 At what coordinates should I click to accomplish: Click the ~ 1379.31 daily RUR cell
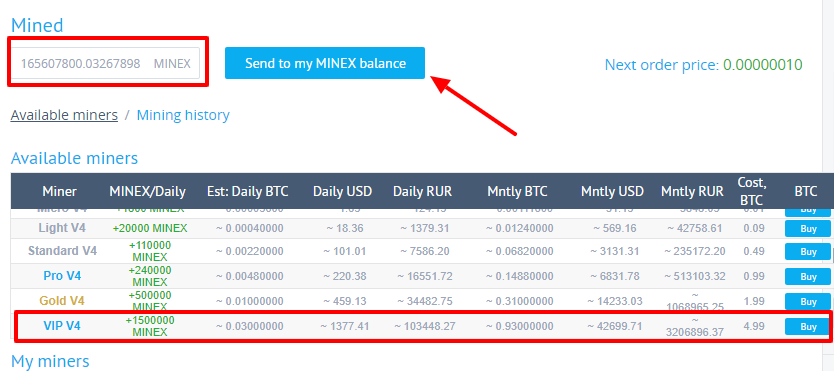[x=424, y=229]
